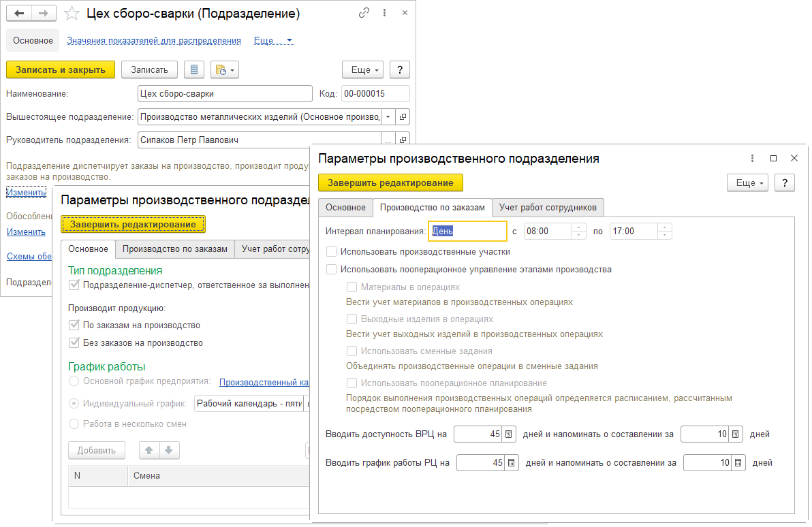The image size is (812, 527).
Task: Open Вышестоящее подразделение in a new form icon
Action: [x=403, y=117]
